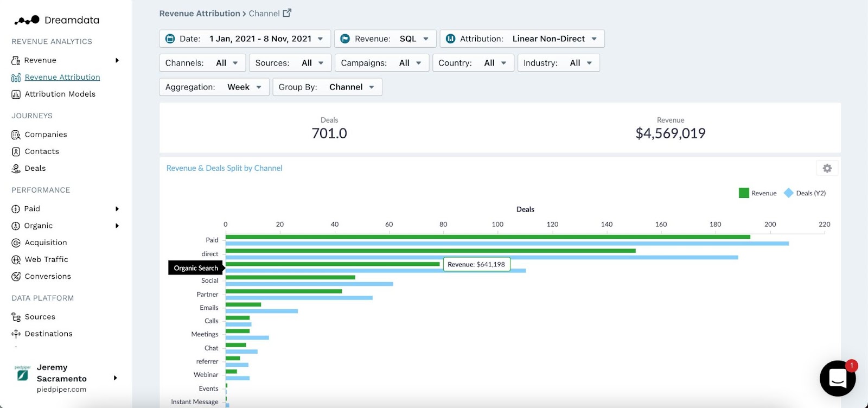Click Revenue Attribution sidebar link
The height and width of the screenshot is (408, 868).
[x=62, y=77]
